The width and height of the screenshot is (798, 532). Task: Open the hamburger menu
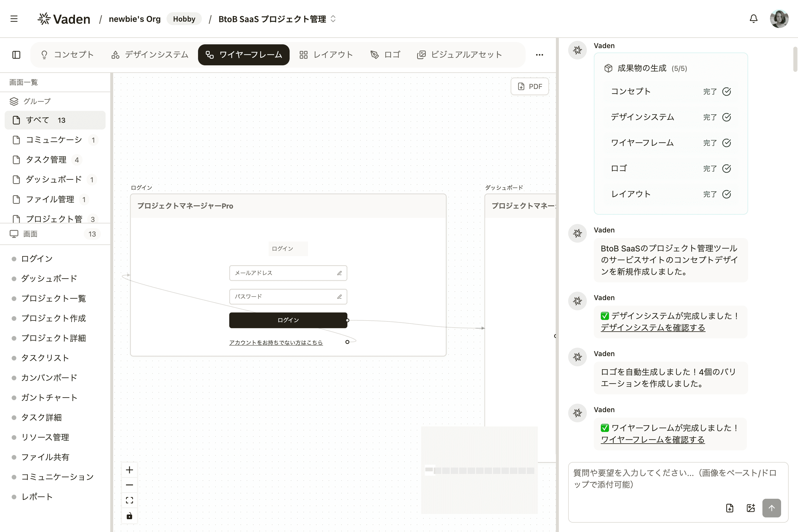(x=14, y=19)
